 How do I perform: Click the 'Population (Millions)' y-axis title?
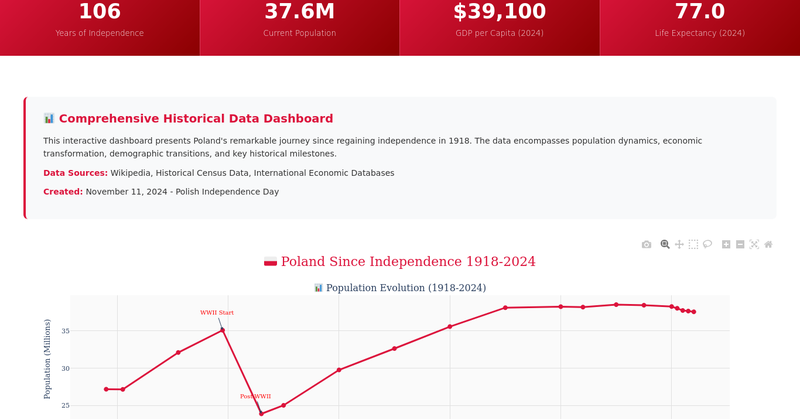(x=47, y=359)
